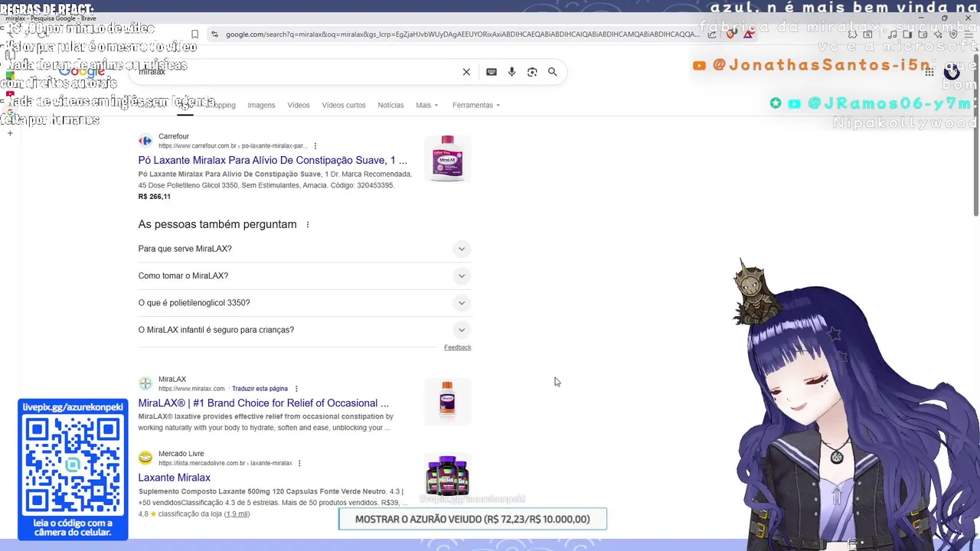Bookmark this page with the bookmark icon
This screenshot has height=551, width=980.
pyautogui.click(x=194, y=34)
